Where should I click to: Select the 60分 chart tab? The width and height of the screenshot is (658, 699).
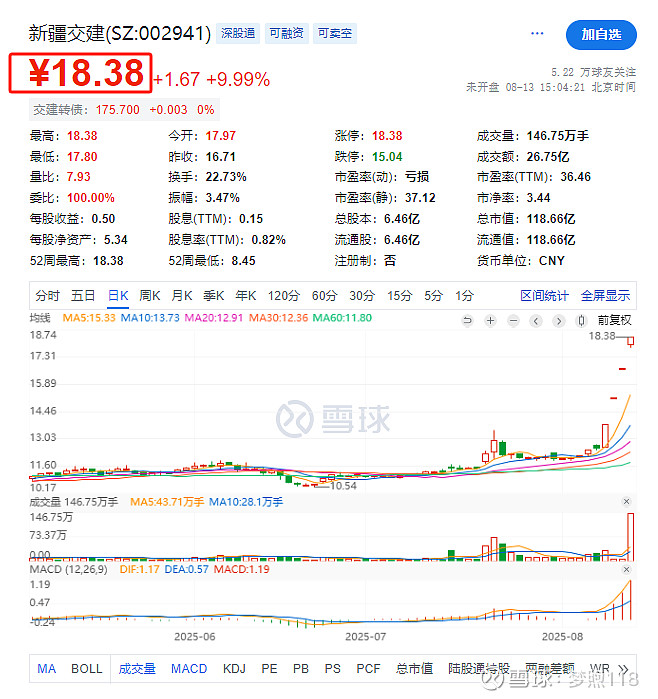324,296
